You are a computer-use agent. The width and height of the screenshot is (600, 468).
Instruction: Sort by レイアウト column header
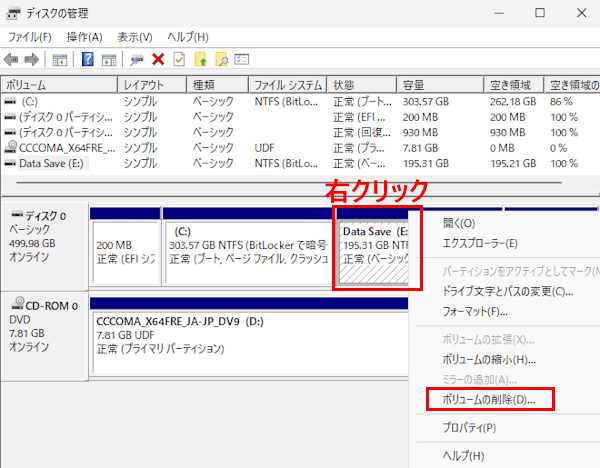pyautogui.click(x=152, y=85)
